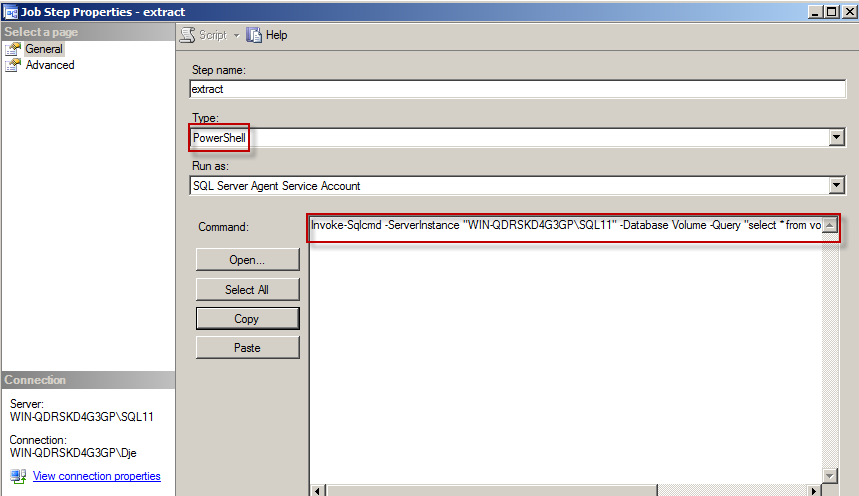The width and height of the screenshot is (859, 496).
Task: Click the horizontal scrollbar left arrow
Action: (x=317, y=490)
